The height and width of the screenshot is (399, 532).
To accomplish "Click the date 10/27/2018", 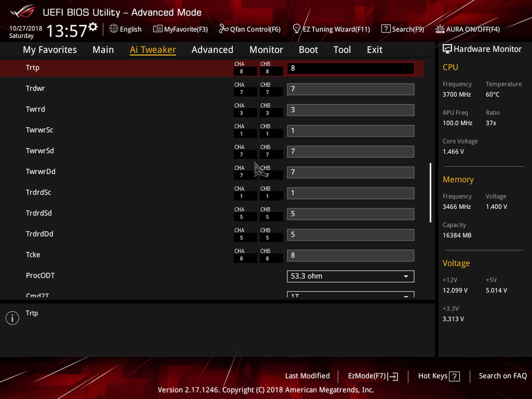I will point(26,28).
